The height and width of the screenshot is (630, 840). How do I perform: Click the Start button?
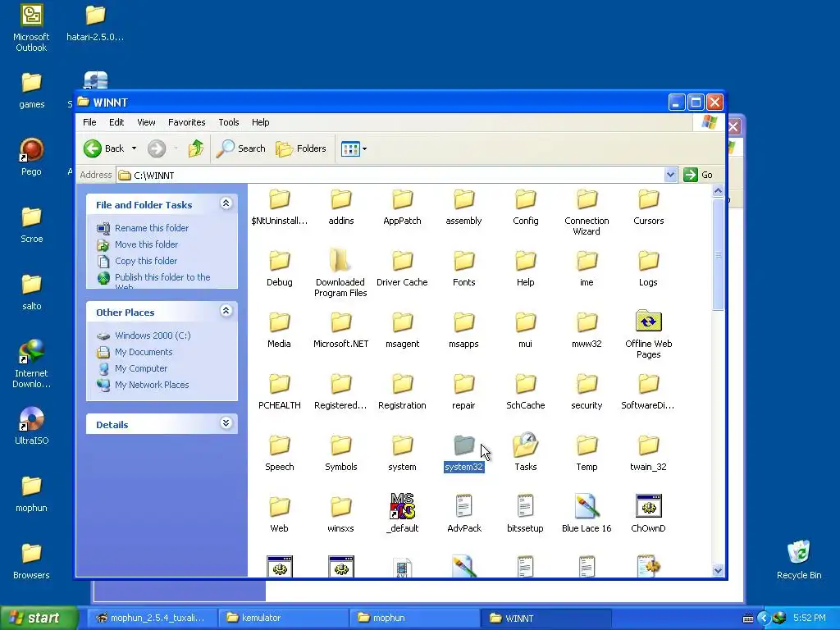[39, 618]
